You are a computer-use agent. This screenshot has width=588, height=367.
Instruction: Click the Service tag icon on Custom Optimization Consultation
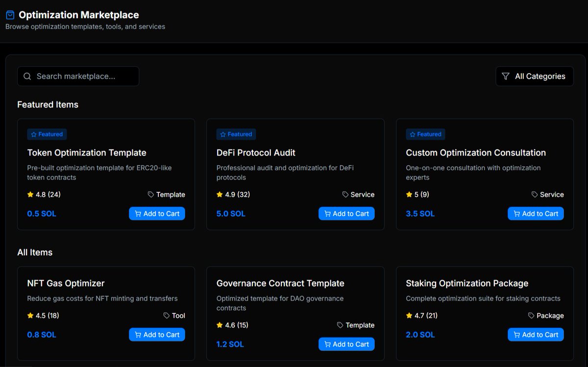point(535,195)
